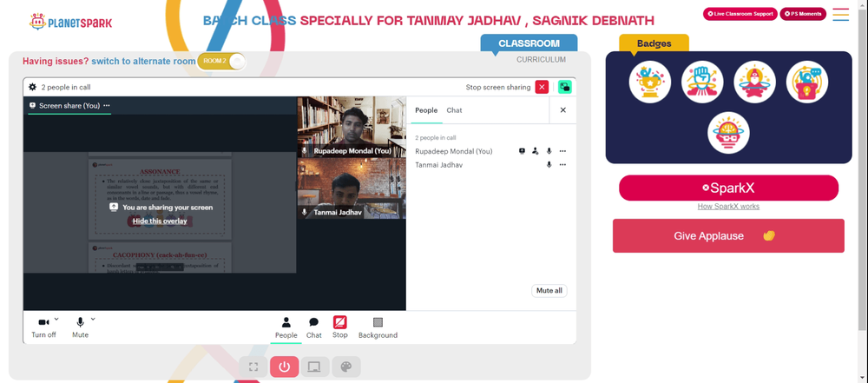Award the trophy with star badge
The image size is (868, 383).
point(650,82)
